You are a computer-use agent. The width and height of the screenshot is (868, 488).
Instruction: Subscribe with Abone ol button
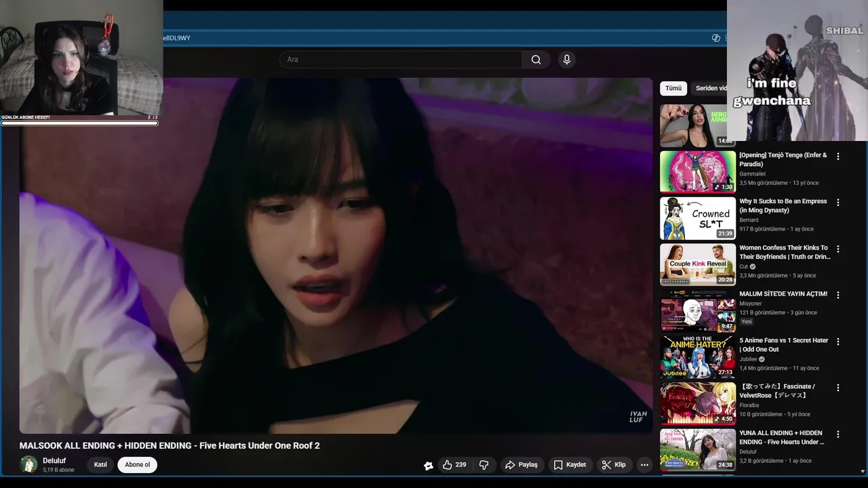(137, 465)
